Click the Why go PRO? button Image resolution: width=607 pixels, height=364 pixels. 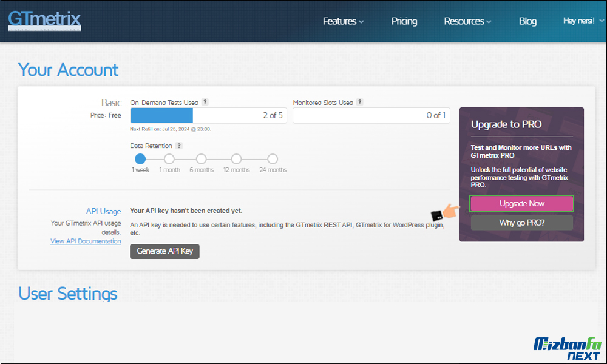pos(521,223)
